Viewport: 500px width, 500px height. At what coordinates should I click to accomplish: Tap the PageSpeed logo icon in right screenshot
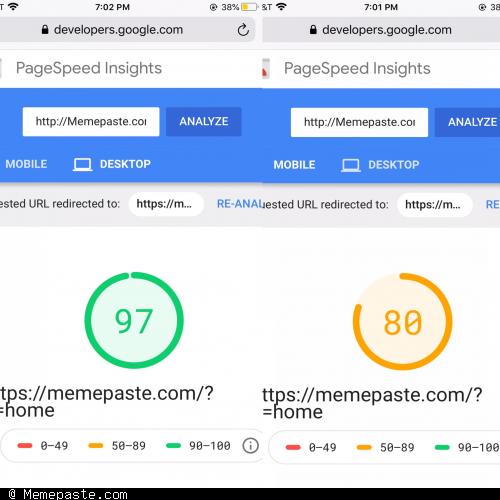click(x=266, y=68)
